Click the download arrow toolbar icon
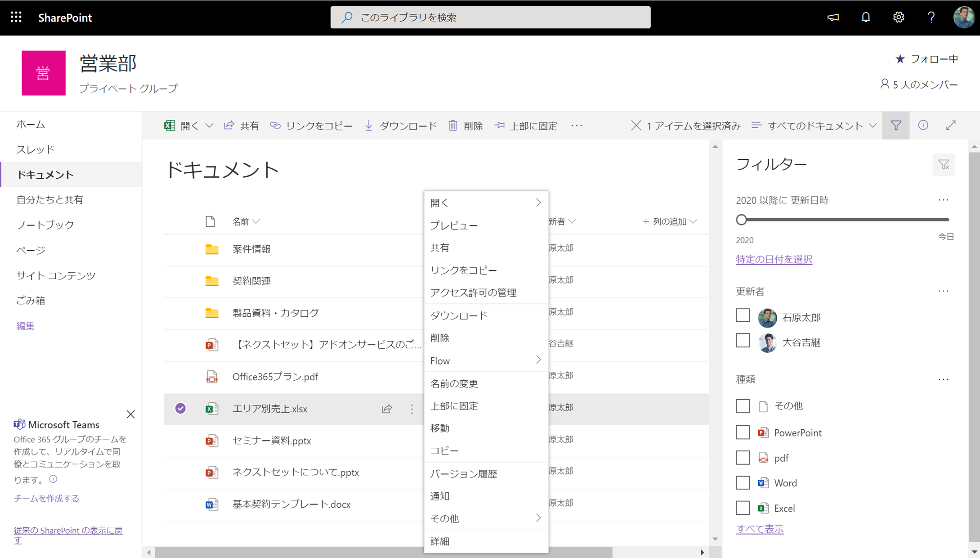Viewport: 980px width, 558px height. point(369,126)
